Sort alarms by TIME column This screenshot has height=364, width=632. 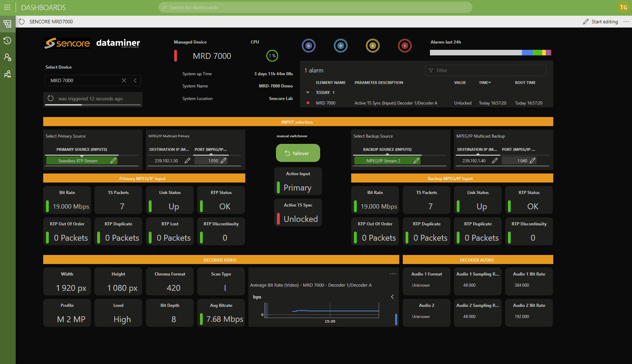pyautogui.click(x=485, y=83)
